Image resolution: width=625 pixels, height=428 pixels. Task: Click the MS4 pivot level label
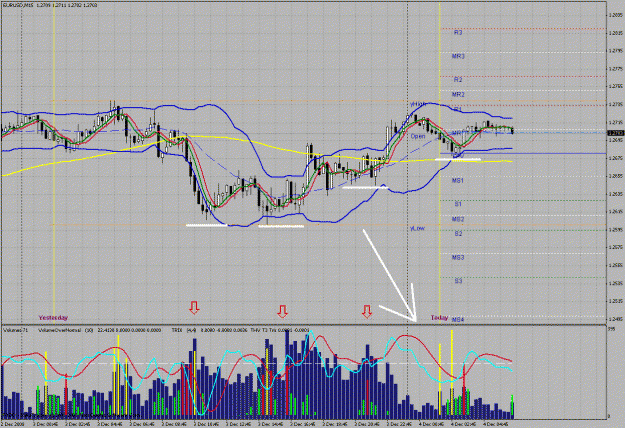[458, 320]
